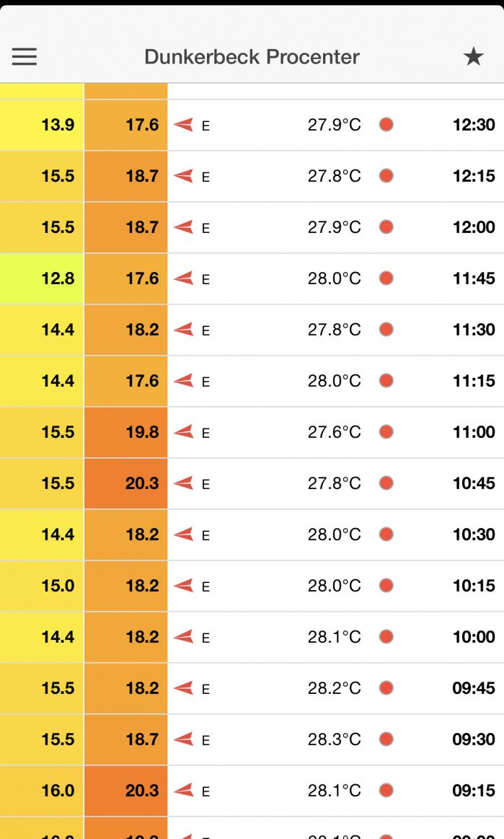The height and width of the screenshot is (839, 504).
Task: Click the 12.8 wind speed cell
Action: 42,278
